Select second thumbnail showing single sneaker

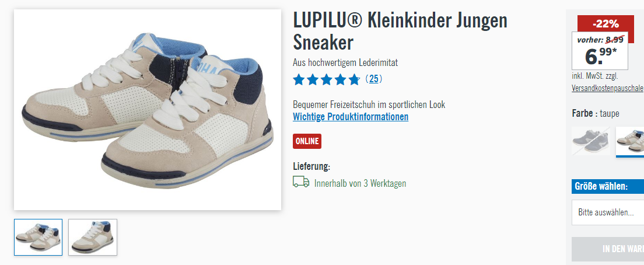pyautogui.click(x=93, y=237)
